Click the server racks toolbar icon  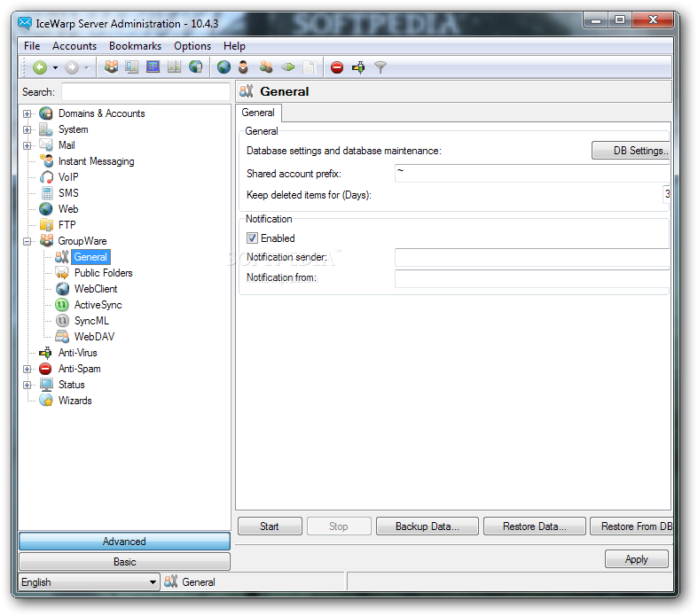point(174,67)
